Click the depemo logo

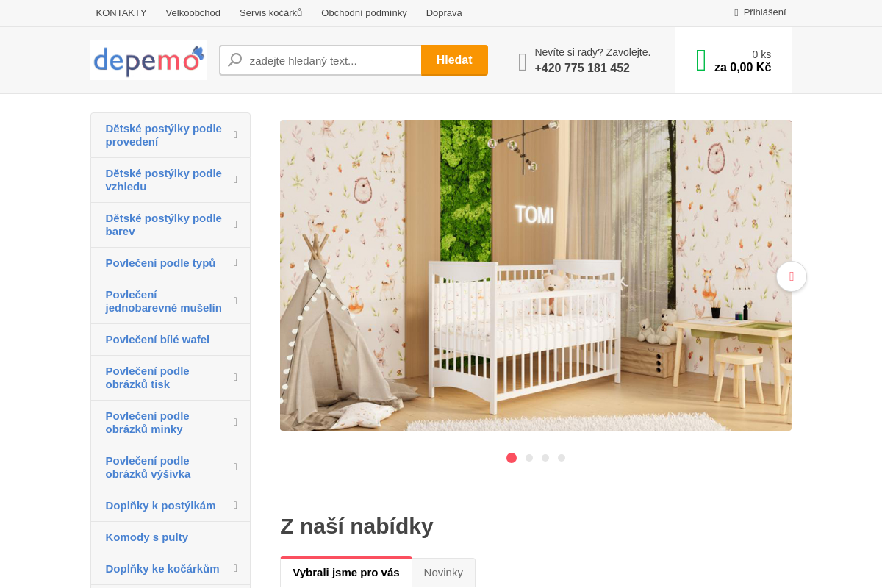148,60
